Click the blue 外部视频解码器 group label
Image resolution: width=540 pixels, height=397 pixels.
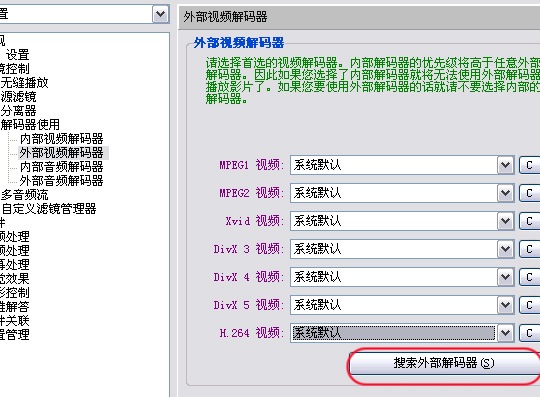(239, 43)
